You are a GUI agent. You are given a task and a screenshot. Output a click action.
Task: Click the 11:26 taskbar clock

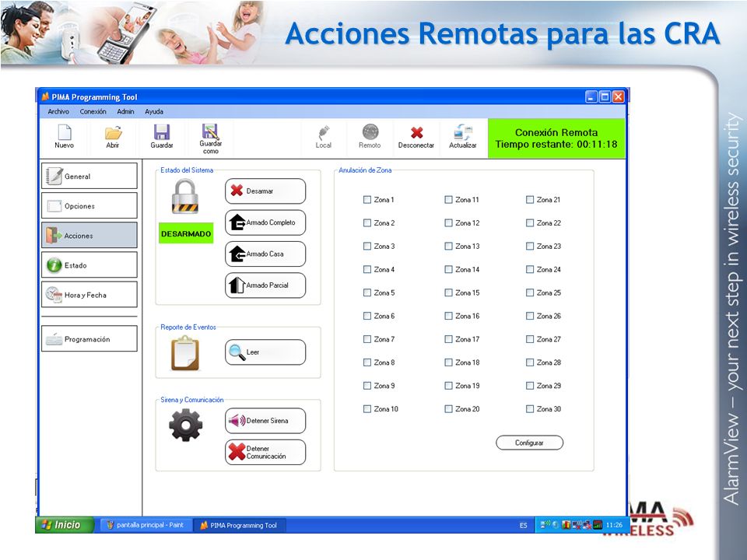[614, 525]
